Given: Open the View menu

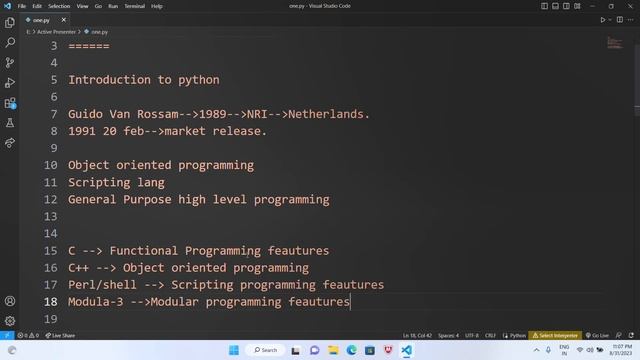Looking at the screenshot, I should click(x=82, y=6).
